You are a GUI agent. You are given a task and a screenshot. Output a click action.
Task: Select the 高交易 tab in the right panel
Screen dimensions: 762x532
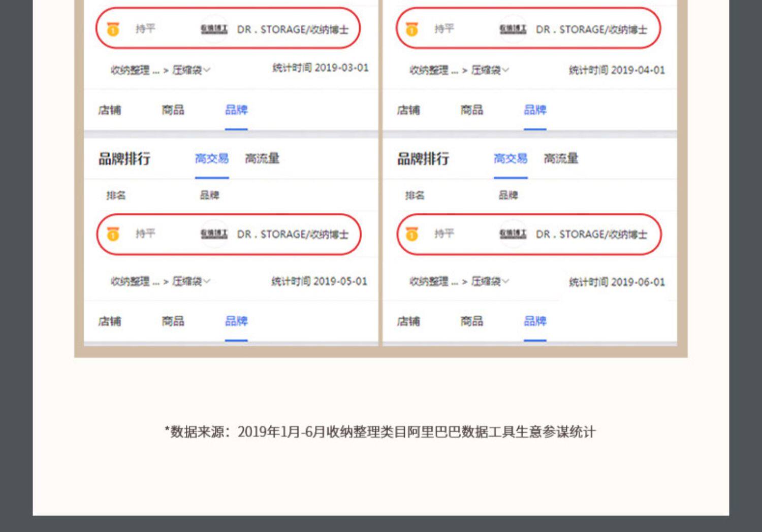[511, 159]
